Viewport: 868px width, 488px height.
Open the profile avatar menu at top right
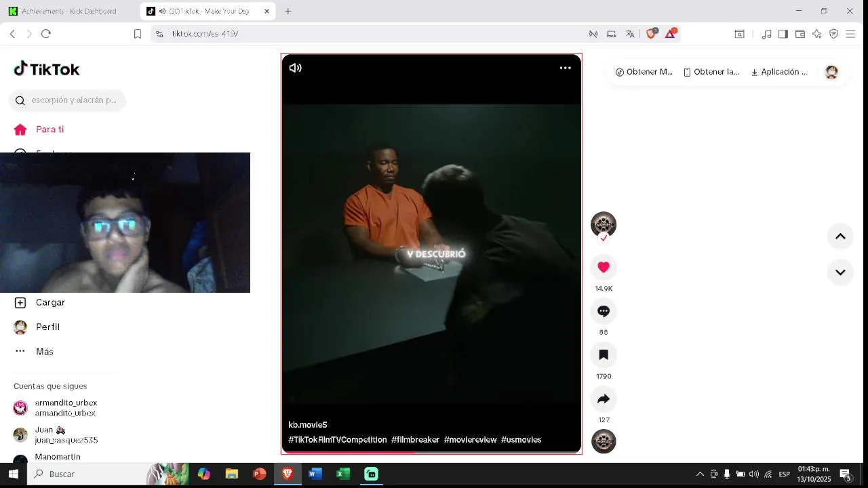(x=831, y=73)
